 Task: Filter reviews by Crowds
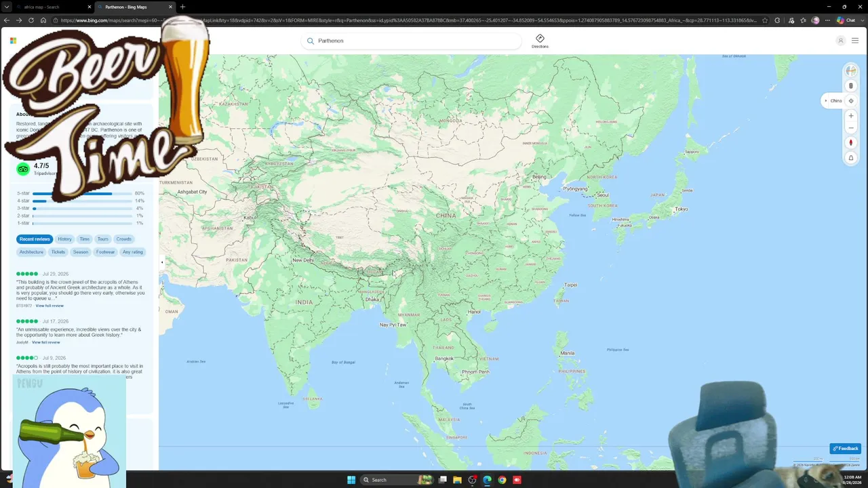coord(123,239)
